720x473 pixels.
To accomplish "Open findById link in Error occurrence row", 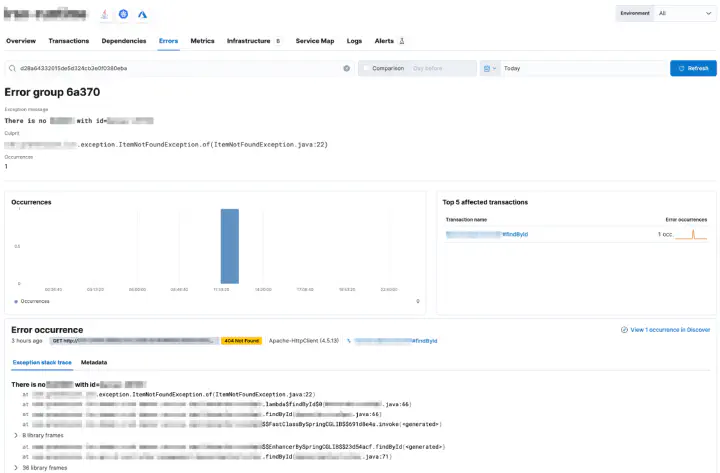I will click(x=396, y=341).
